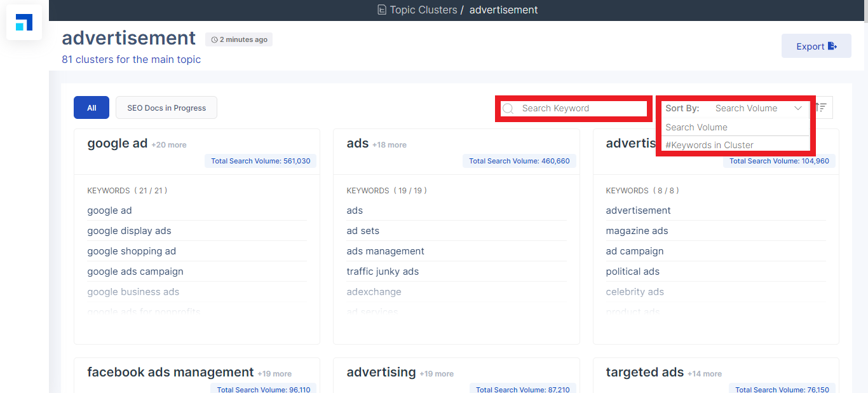The height and width of the screenshot is (393, 868).
Task: Click the Topic Clusters breadcrumb icon
Action: tap(382, 10)
